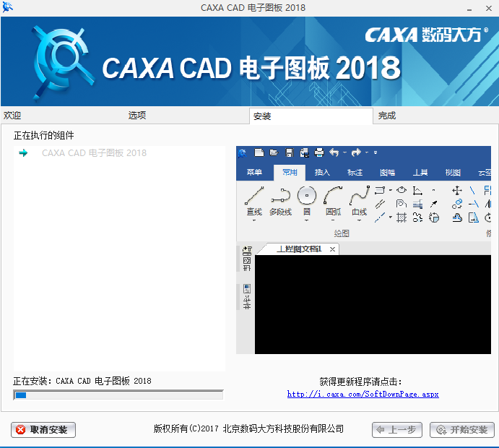Select the 圆弧 arc tool in the preview

point(333,201)
